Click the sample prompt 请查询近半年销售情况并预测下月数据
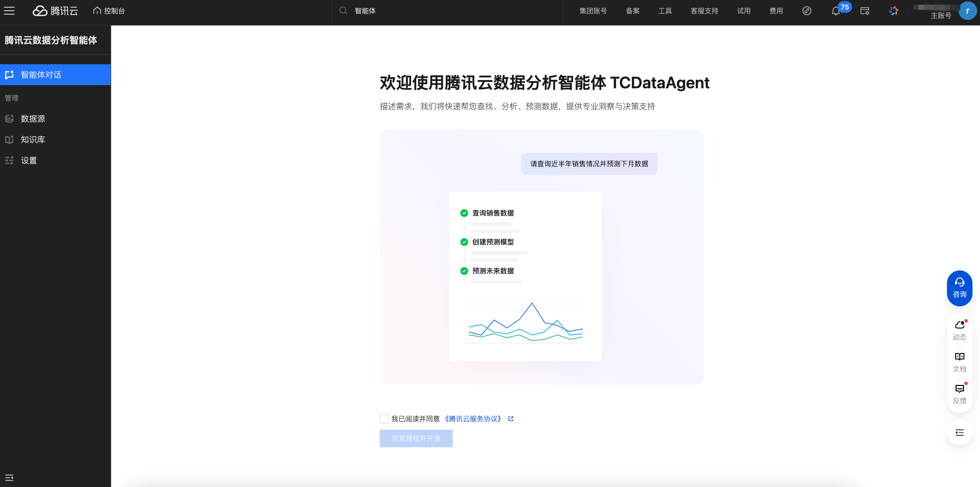Viewport: 980px width, 487px height. pos(589,164)
